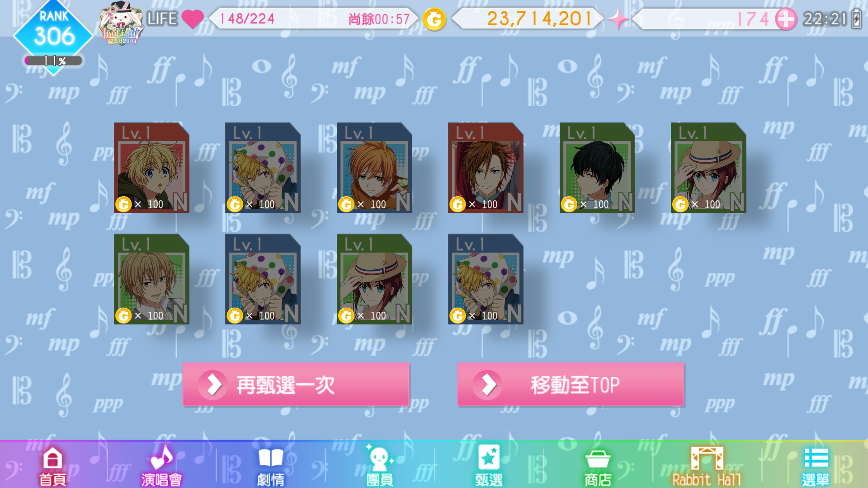Screen dimensions: 868x488
Task: Tap the gold G coin icon
Action: click(x=434, y=19)
